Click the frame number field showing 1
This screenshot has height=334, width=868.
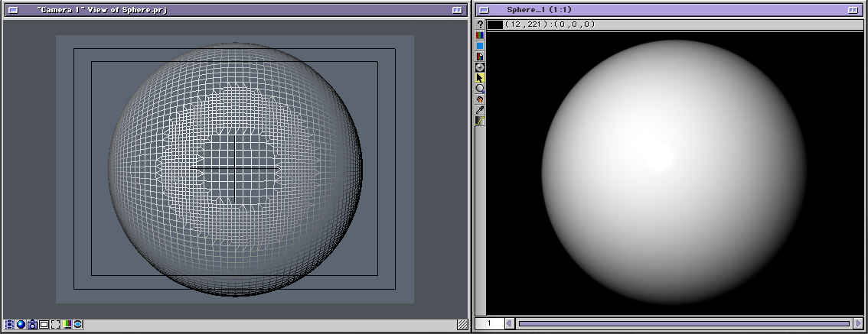[x=489, y=324]
